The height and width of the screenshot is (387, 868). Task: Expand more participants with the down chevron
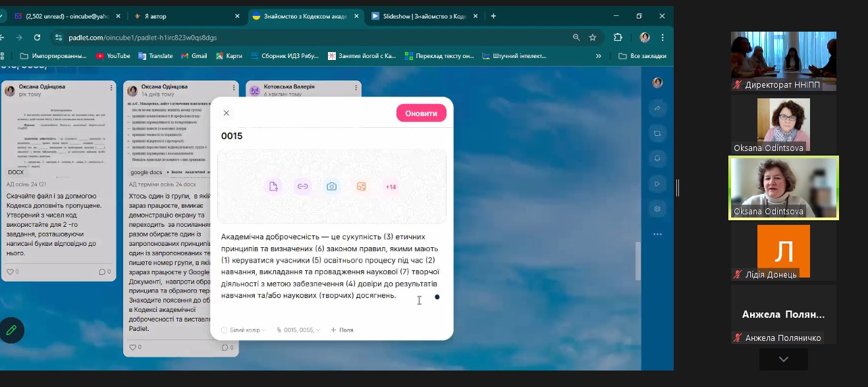click(783, 359)
